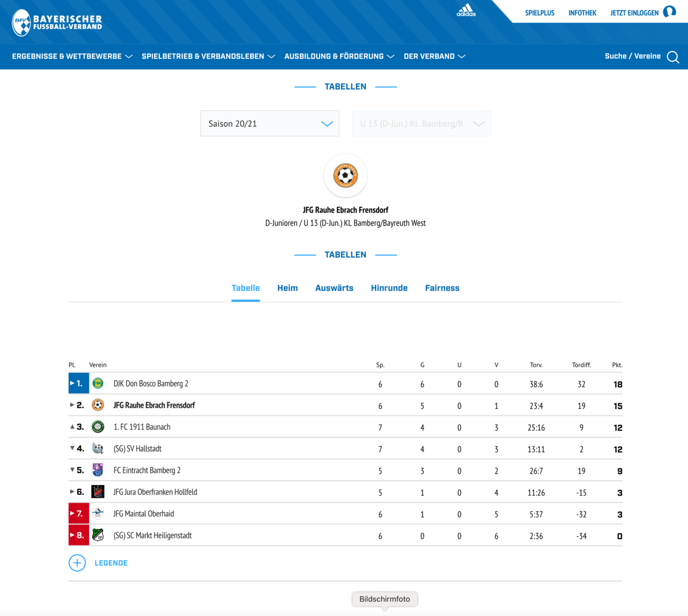688x616 pixels.
Task: Click the BFV Bayerischer Fussball-Verband logo
Action: coord(57,22)
